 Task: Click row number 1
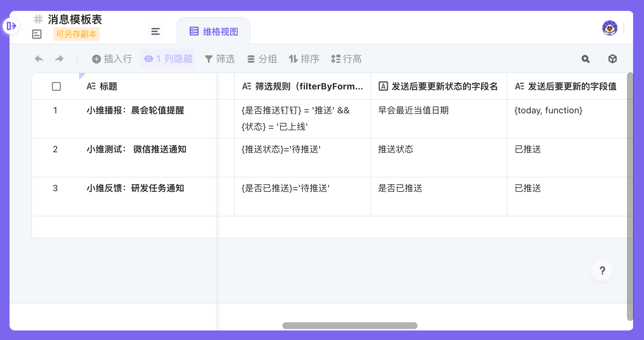pyautogui.click(x=55, y=110)
